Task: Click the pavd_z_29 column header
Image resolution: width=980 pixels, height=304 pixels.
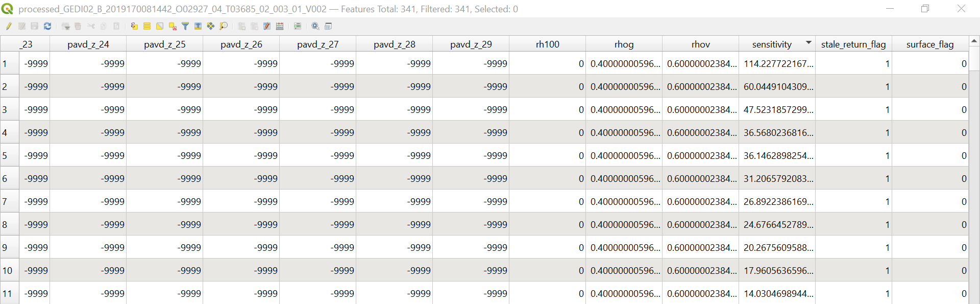Action: [471, 44]
